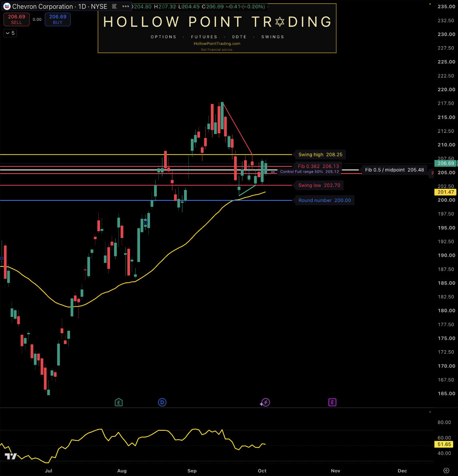Image resolution: width=458 pixels, height=476 pixels.
Task: Select the Fib 0.5 / midpoint 205.48 label
Action: point(394,170)
